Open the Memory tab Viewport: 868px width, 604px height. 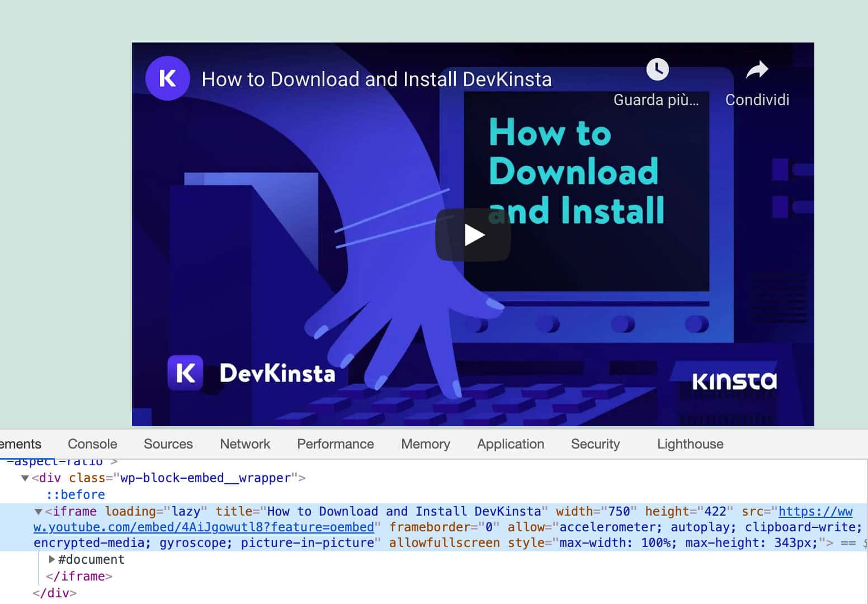pos(425,444)
